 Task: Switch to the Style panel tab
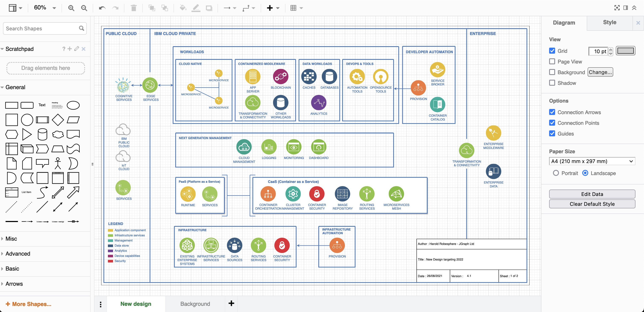(x=609, y=23)
